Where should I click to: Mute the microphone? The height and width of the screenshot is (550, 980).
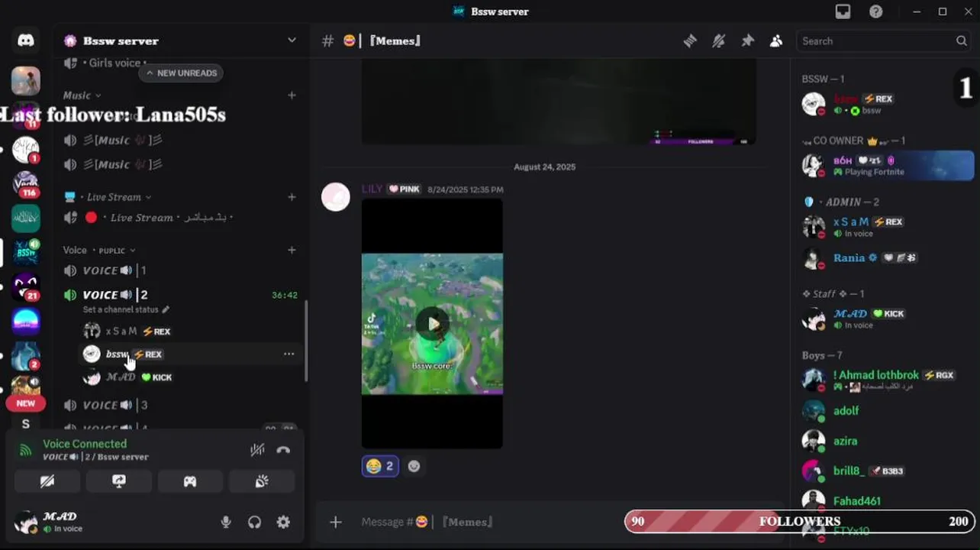(226, 522)
